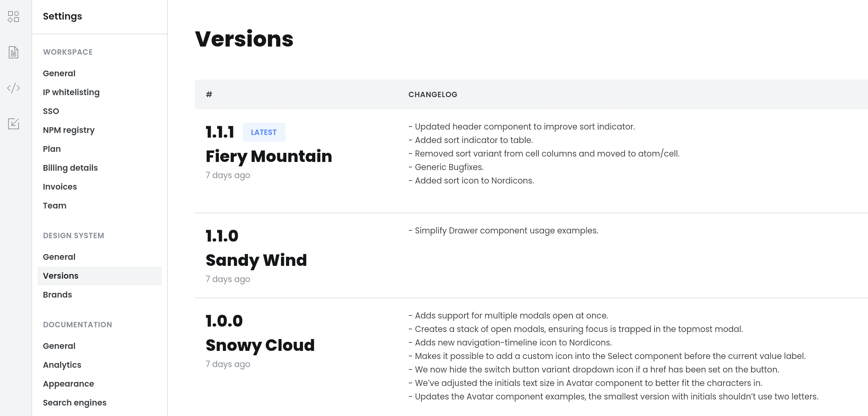Image resolution: width=868 pixels, height=416 pixels.
Task: Click 'Makes it possible to add a custom icon' line
Action: (x=607, y=356)
